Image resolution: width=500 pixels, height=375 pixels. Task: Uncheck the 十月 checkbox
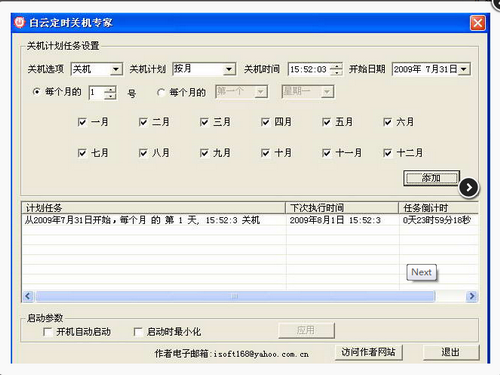[265, 153]
